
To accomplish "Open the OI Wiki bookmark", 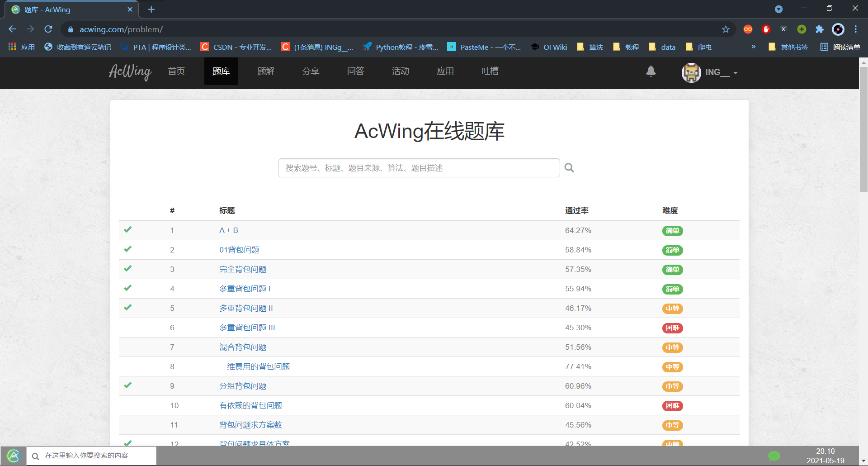I will click(549, 47).
